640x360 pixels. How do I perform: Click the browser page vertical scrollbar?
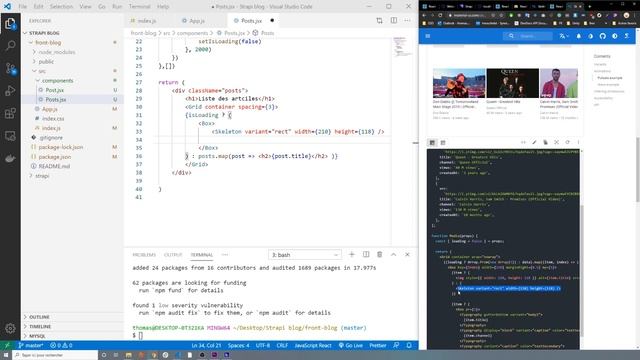637,169
